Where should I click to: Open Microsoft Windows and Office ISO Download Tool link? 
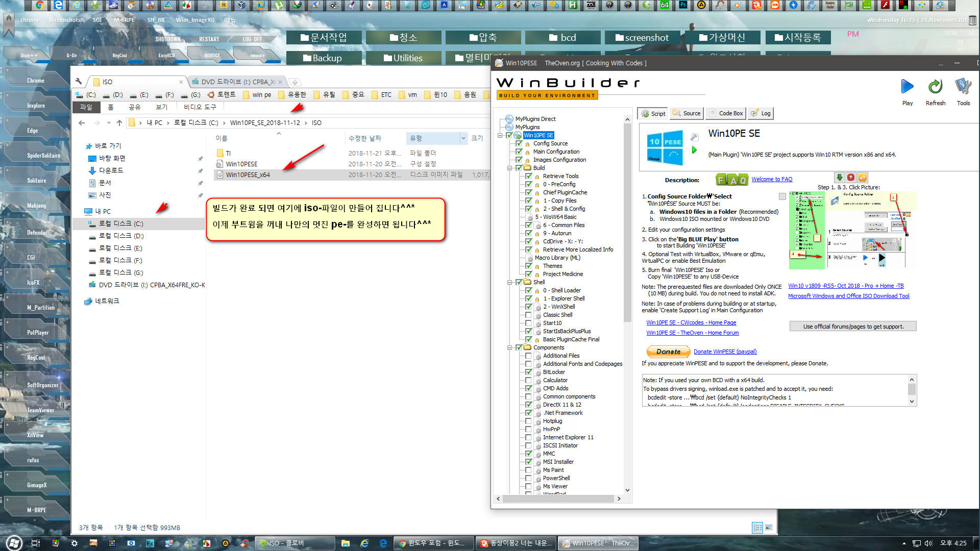[848, 296]
